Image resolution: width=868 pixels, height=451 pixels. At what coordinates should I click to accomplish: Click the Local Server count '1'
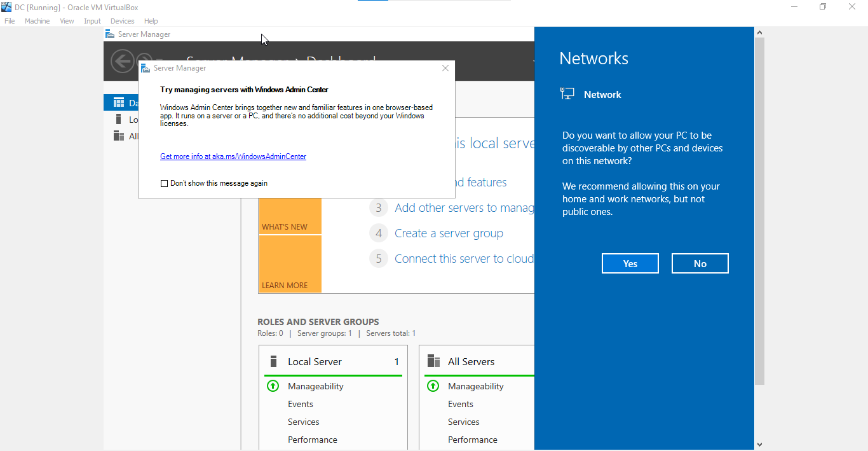click(397, 361)
